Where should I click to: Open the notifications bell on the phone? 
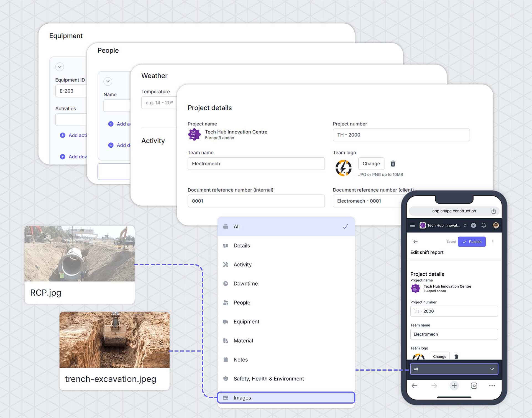tap(484, 225)
